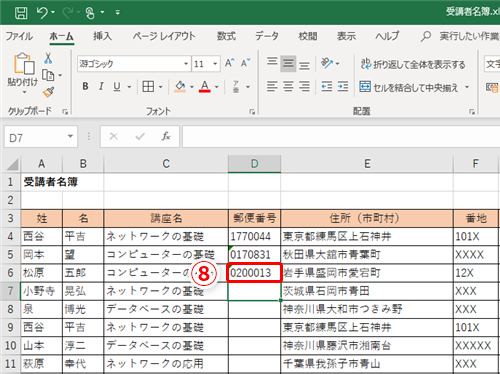The height and width of the screenshot is (374, 500).
Task: Expand font color palette arrow
Action: [217, 87]
